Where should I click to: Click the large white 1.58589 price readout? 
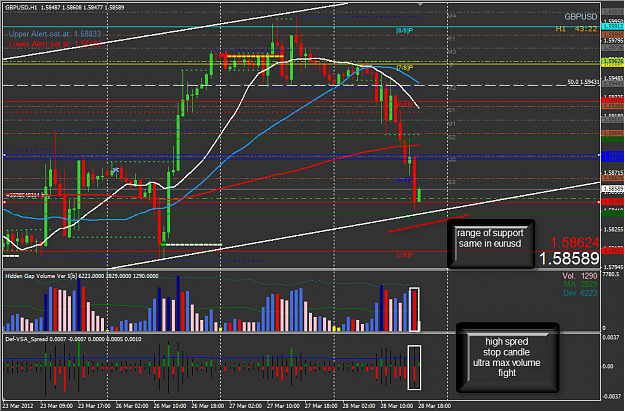(x=569, y=259)
